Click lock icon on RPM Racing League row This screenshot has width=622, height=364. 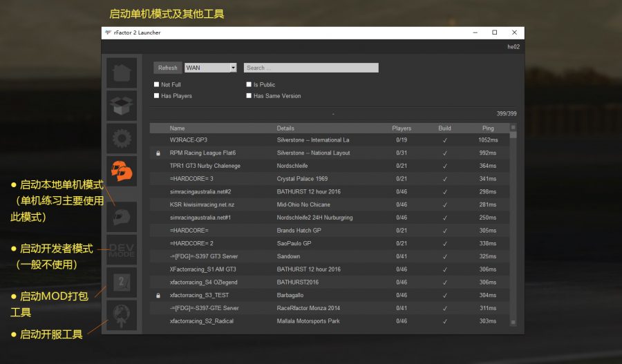click(x=158, y=153)
